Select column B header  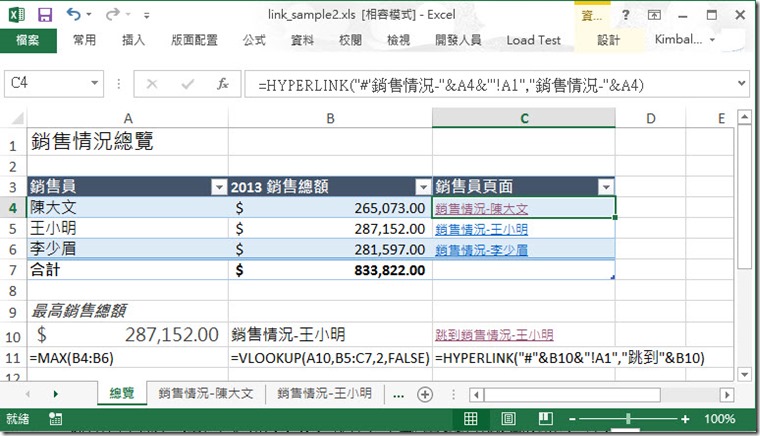[330, 118]
